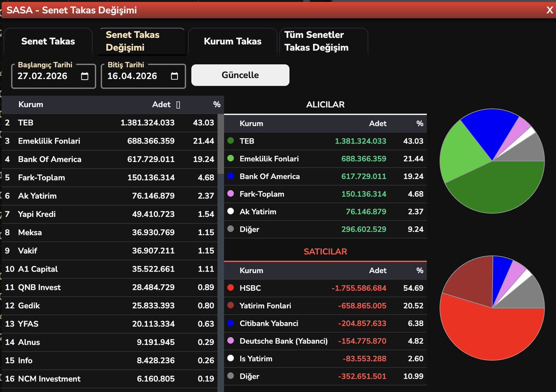Select the A1 Capital row
This screenshot has height=392, width=556.
(110, 269)
